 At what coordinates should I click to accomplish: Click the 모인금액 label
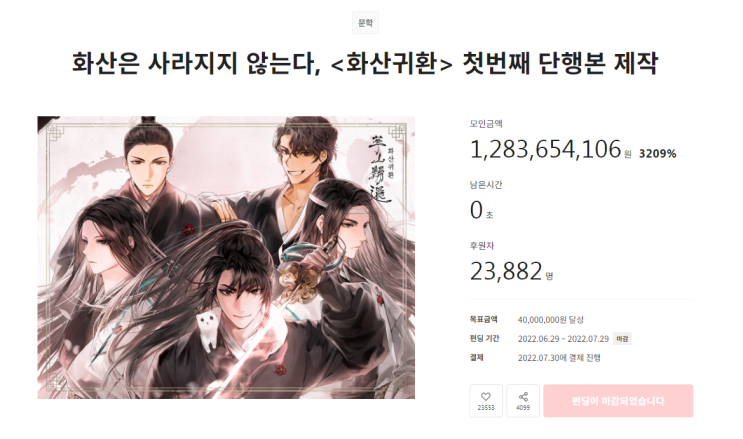pos(486,124)
